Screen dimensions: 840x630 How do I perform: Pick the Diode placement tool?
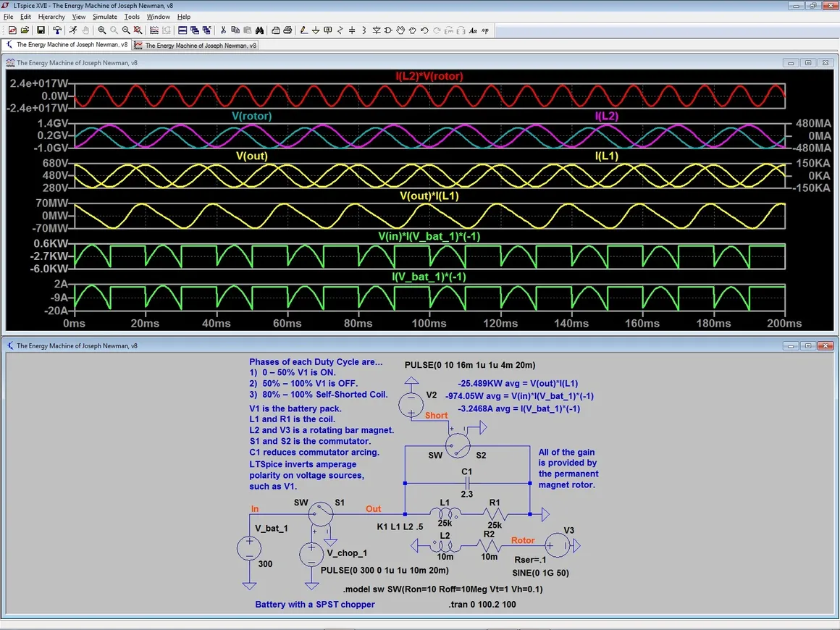376,30
